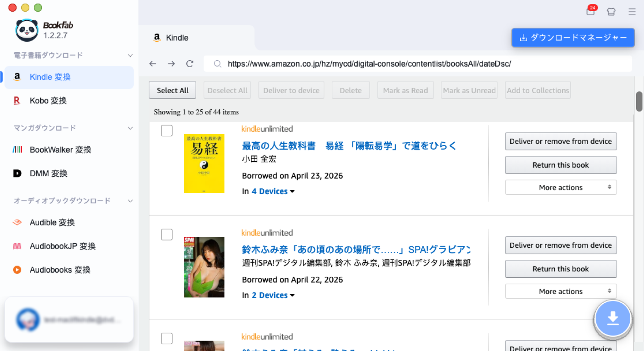This screenshot has width=644, height=351.
Task: Open the title link 最高の人生教科書 易経
Action: click(349, 146)
